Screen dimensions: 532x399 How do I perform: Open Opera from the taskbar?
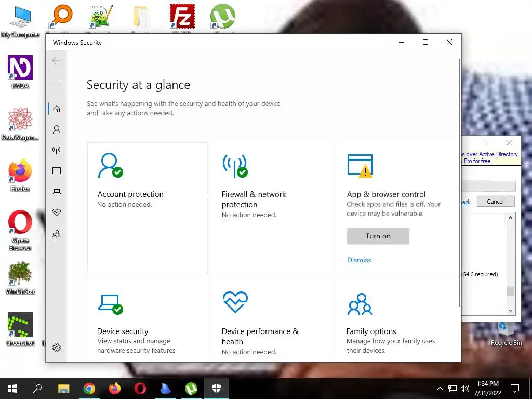pos(140,389)
